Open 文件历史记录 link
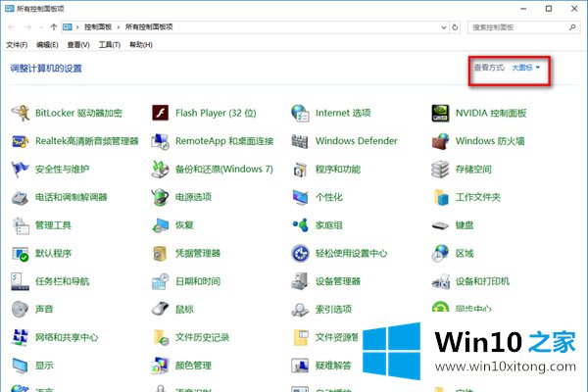 point(202,337)
